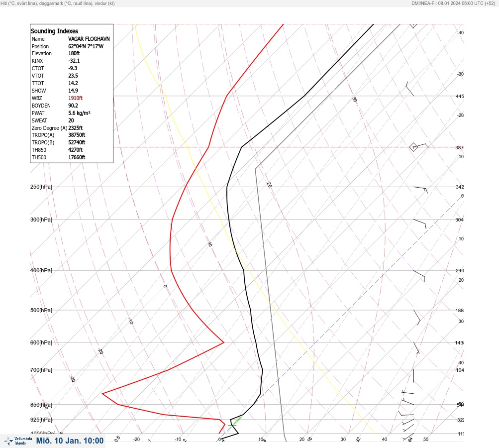Click the '342' height label on right axis
499x448 pixels.
tap(460, 187)
